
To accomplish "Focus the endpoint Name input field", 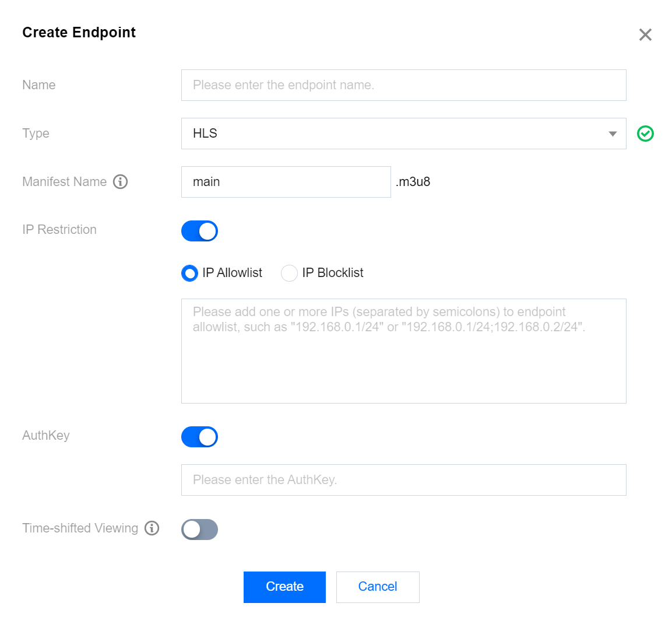I will coord(403,85).
